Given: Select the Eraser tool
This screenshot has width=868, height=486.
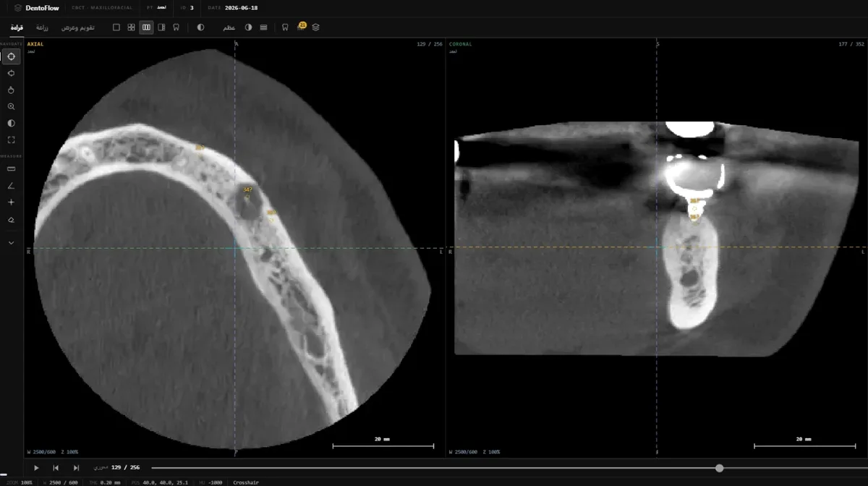Looking at the screenshot, I should tap(11, 219).
